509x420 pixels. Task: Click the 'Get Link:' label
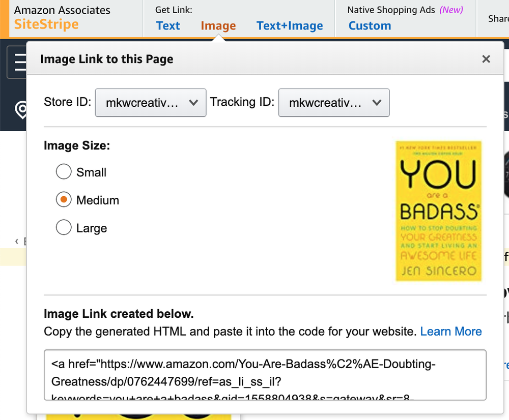tap(174, 10)
